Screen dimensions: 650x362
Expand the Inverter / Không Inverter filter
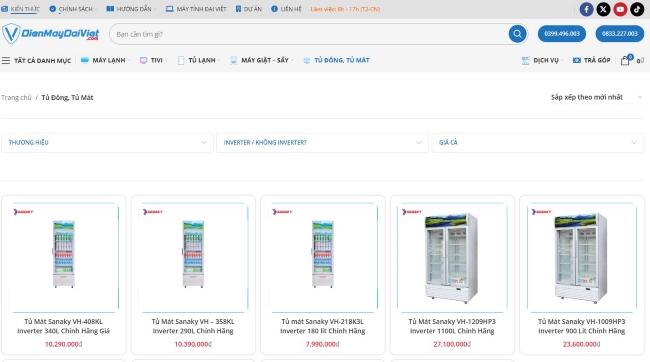tap(323, 143)
